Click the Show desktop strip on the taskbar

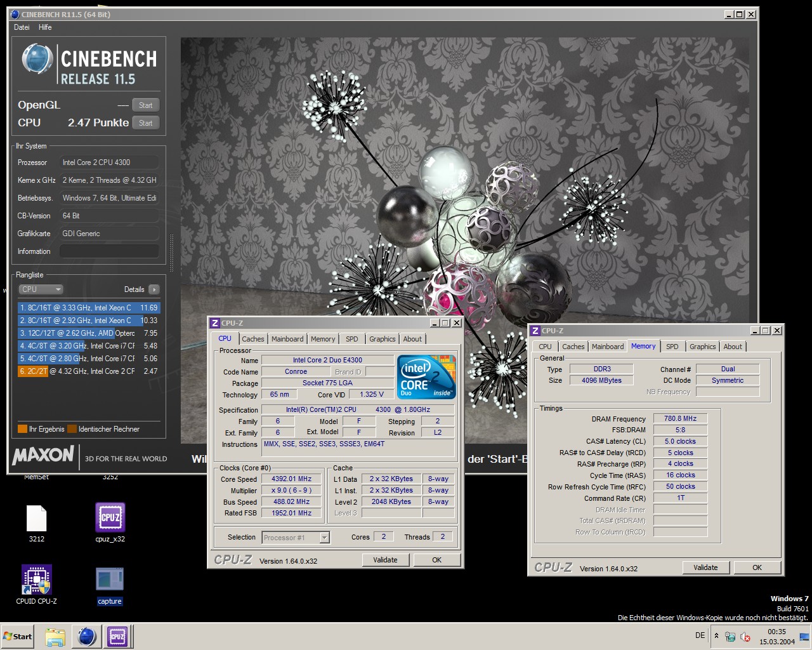806,637
